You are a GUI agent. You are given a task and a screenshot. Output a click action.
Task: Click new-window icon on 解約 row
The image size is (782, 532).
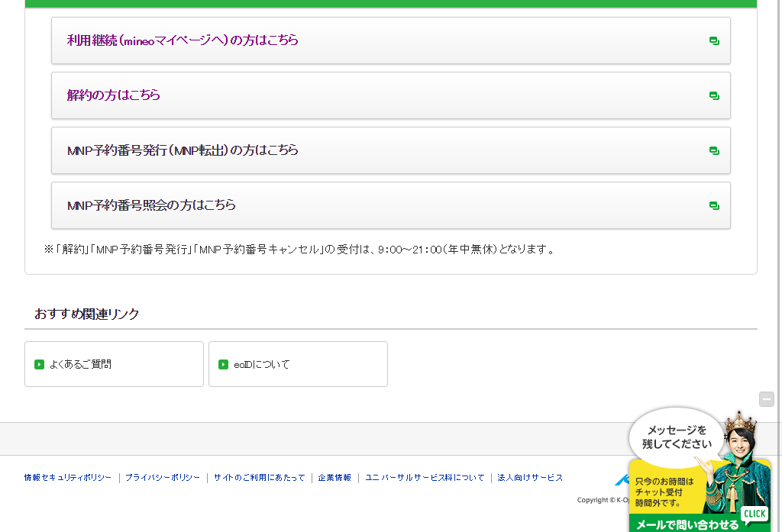pos(714,95)
